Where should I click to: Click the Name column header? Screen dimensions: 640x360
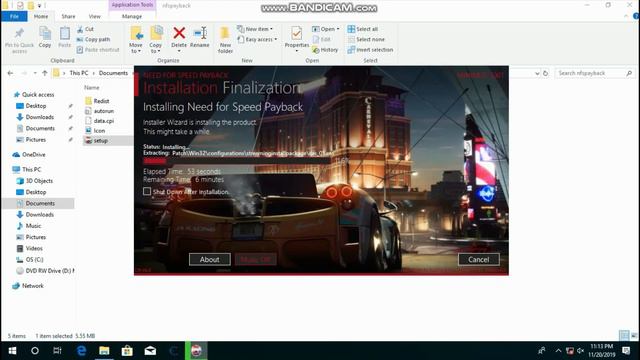click(92, 87)
